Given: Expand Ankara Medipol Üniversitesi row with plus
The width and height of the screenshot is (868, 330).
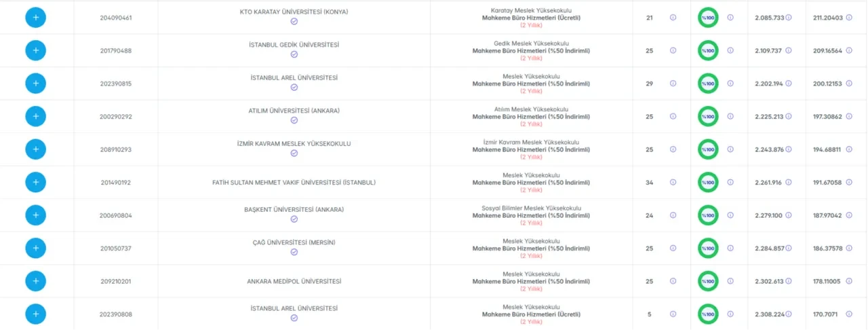Looking at the screenshot, I should point(35,281).
